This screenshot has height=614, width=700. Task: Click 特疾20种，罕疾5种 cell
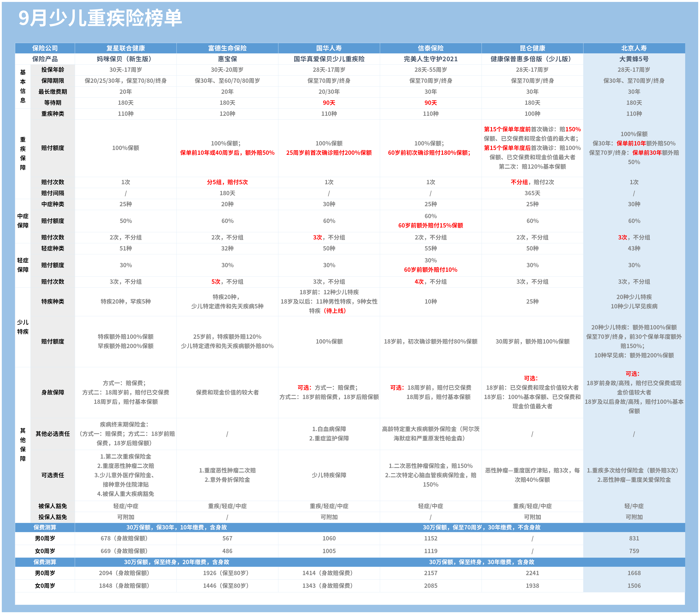126,302
